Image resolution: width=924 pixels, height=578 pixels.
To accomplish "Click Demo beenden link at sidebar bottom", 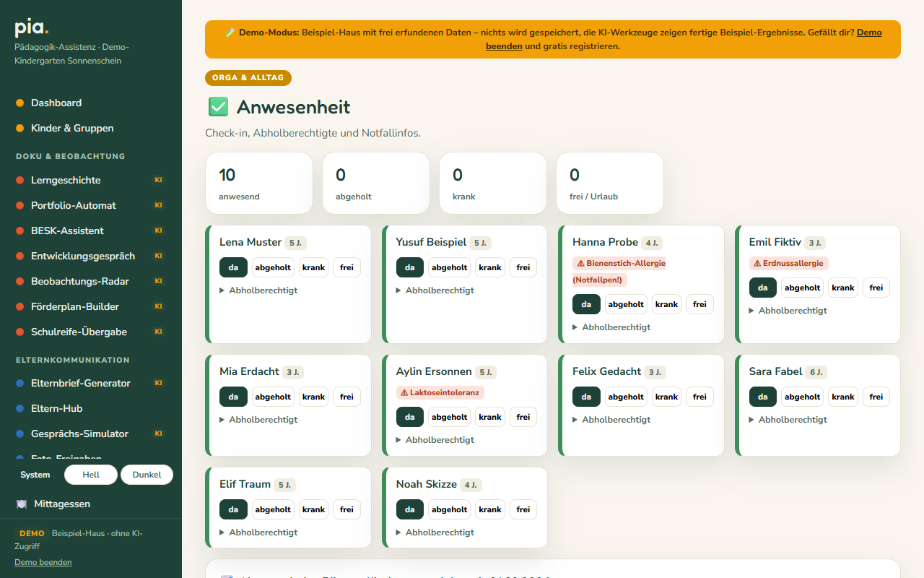I will click(43, 562).
